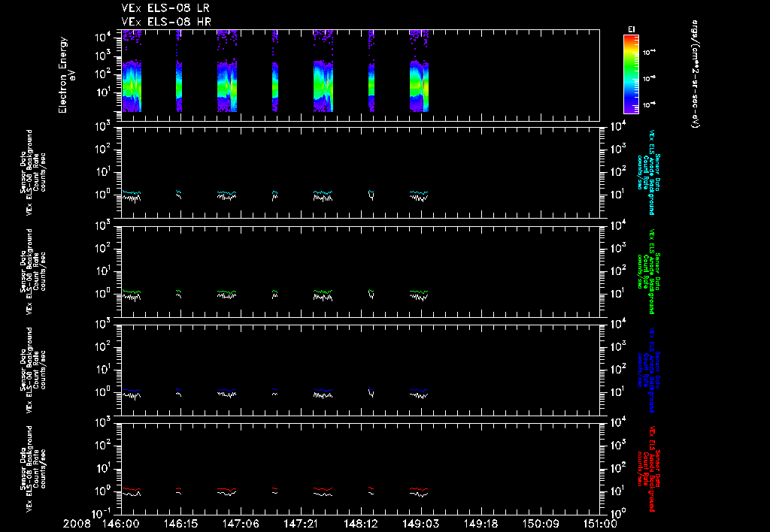770x532 pixels.
Task: Click the '148:12' time axis label
Action: 360,524
